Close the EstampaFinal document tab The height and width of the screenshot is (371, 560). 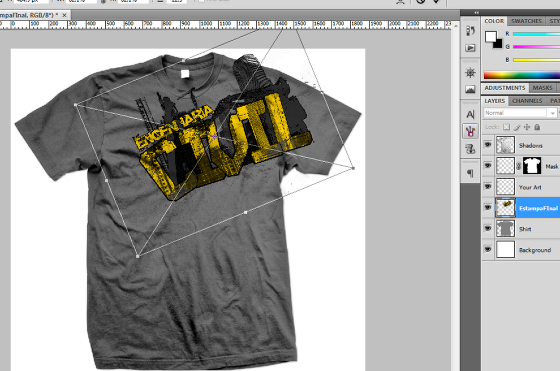point(64,15)
